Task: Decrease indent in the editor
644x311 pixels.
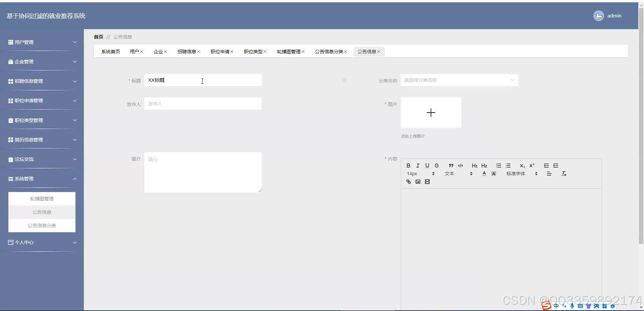Action: tap(546, 166)
